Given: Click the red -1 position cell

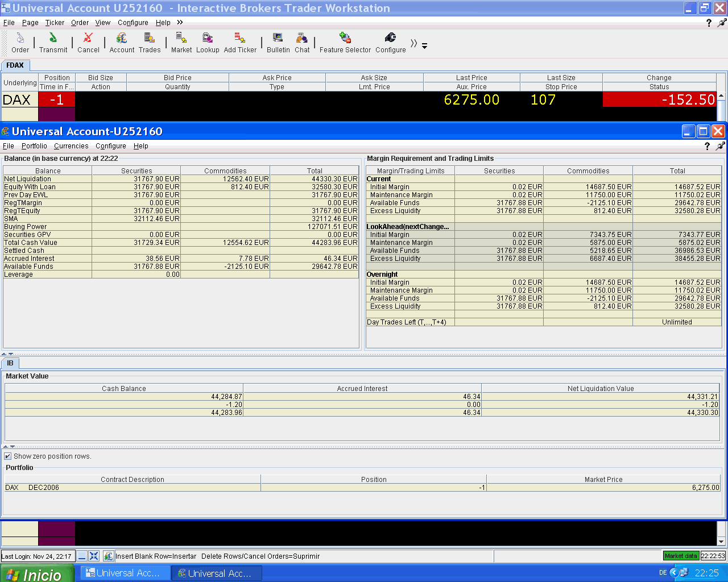Looking at the screenshot, I should tap(57, 99).
